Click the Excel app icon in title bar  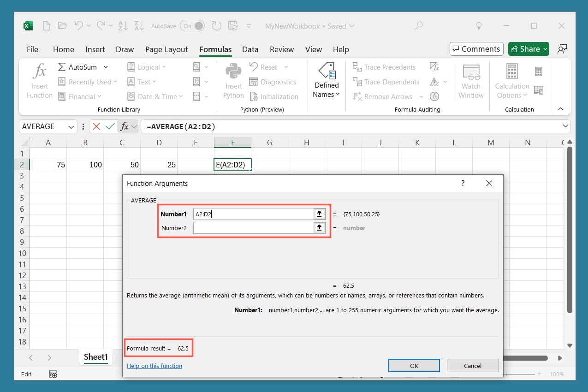(28, 26)
